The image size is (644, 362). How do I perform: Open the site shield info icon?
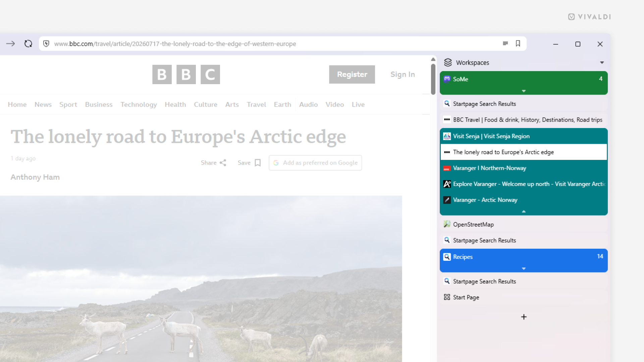point(46,44)
